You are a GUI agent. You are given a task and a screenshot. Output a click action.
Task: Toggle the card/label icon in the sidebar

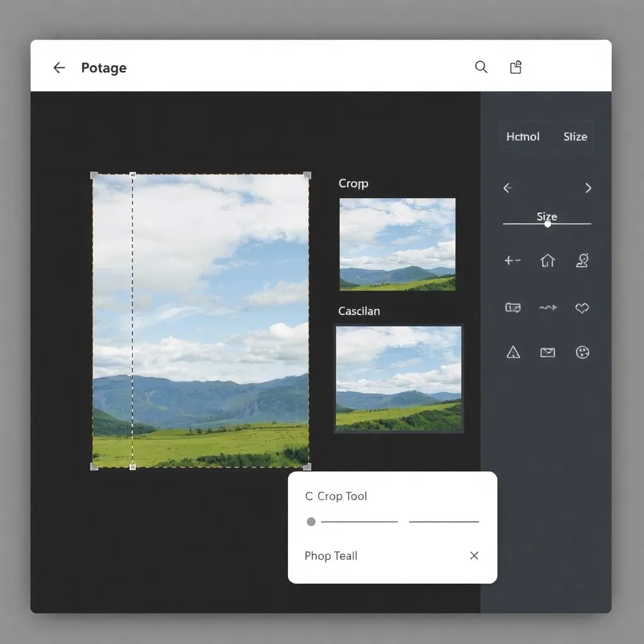(x=513, y=308)
